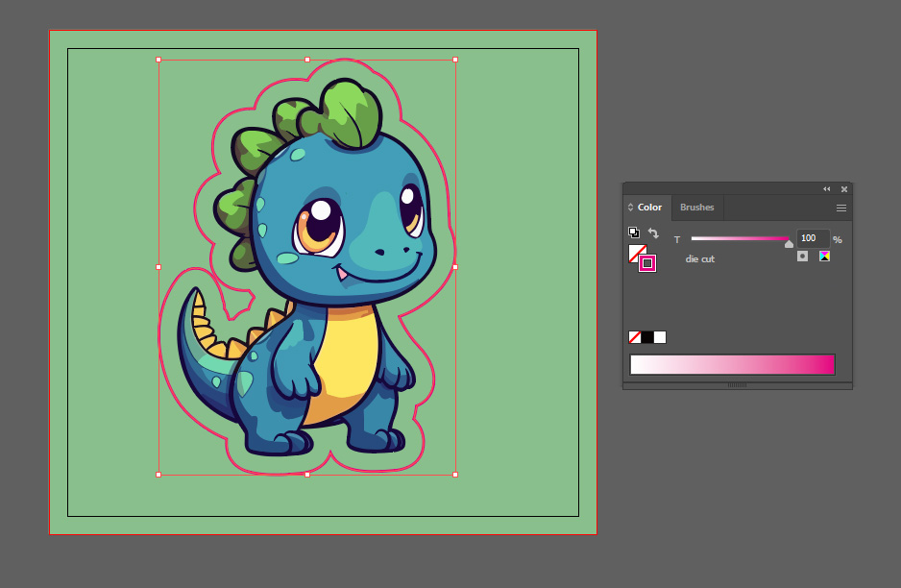Click the top-center selection handle
Screen dimensions: 901x588
[307, 60]
